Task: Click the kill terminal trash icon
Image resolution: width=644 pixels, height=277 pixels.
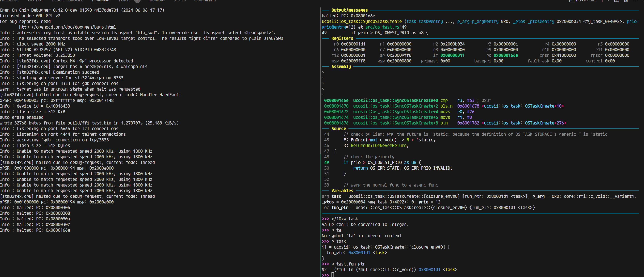Action: tap(626, 1)
